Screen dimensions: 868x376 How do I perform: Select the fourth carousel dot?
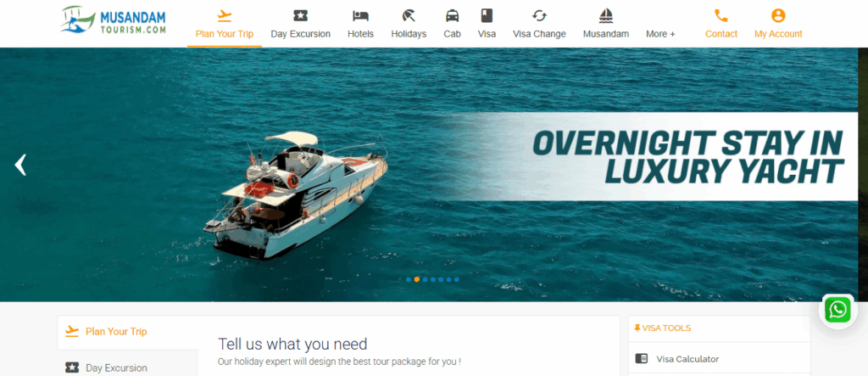pos(433,279)
